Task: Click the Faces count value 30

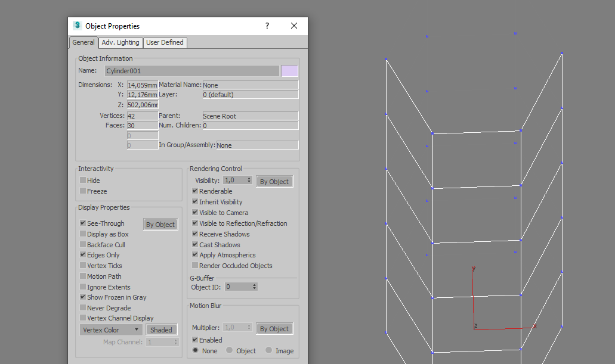Action: (x=143, y=125)
